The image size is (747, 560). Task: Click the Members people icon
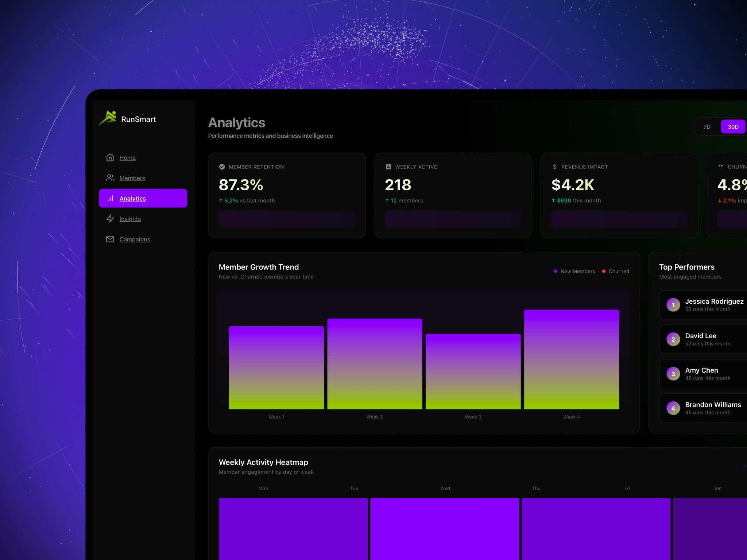(110, 178)
